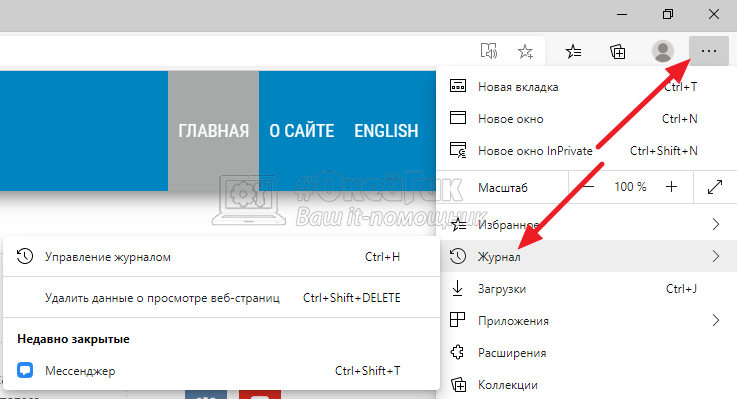Viewport: 737px width, 399px height.
Task: Click the Ctrl+J shortcut text
Action: point(681,289)
